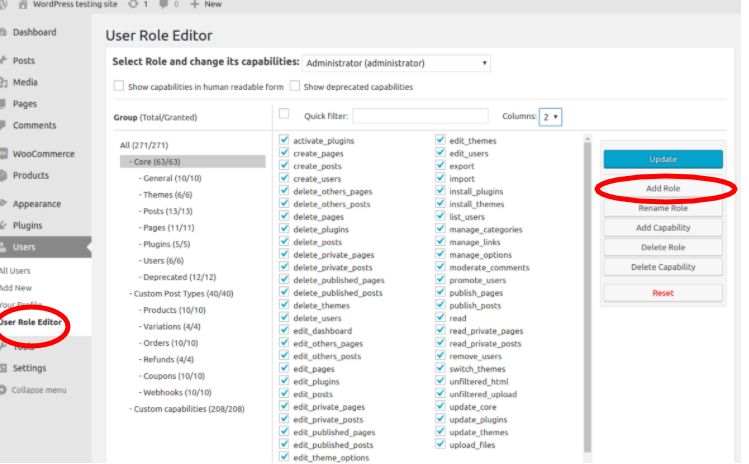Open Plugins in the sidebar
The height and width of the screenshot is (464, 749).
coord(27,226)
